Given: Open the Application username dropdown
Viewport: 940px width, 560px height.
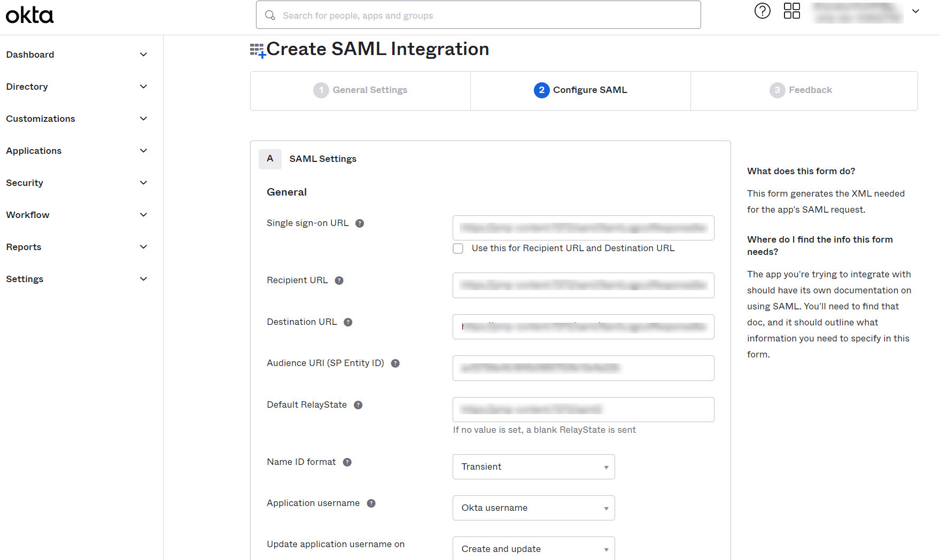Looking at the screenshot, I should point(533,508).
